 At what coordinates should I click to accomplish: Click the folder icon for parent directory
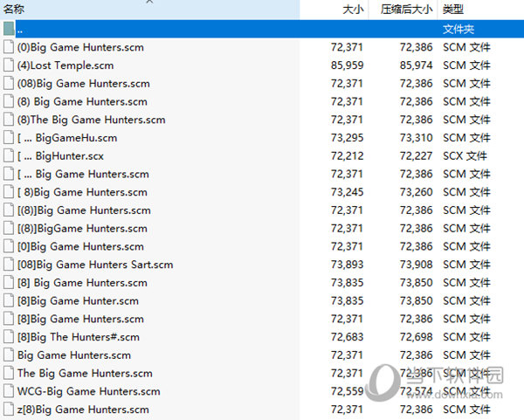point(9,29)
